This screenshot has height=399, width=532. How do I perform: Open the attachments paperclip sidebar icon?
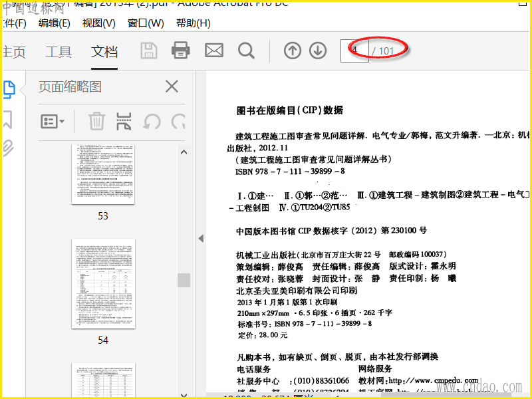tap(8, 148)
